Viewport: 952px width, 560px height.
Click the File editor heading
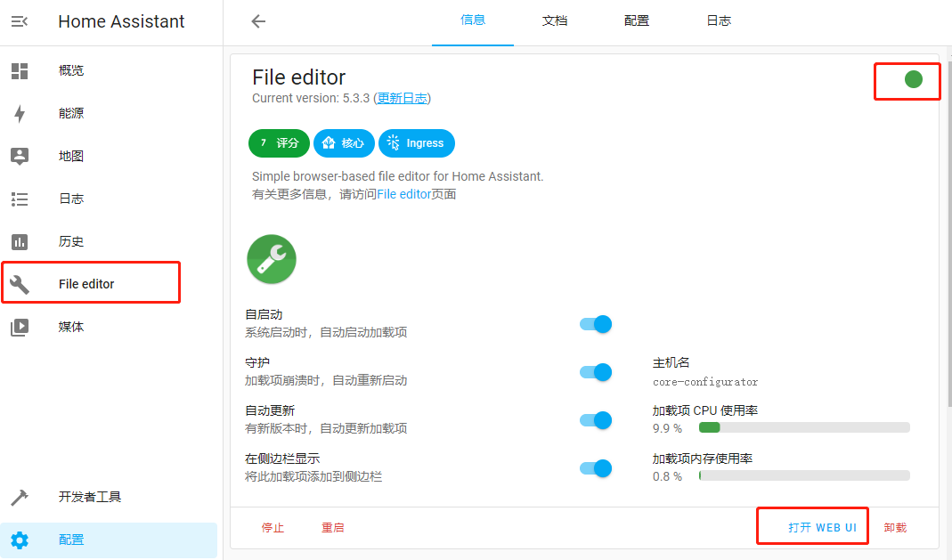coord(298,77)
